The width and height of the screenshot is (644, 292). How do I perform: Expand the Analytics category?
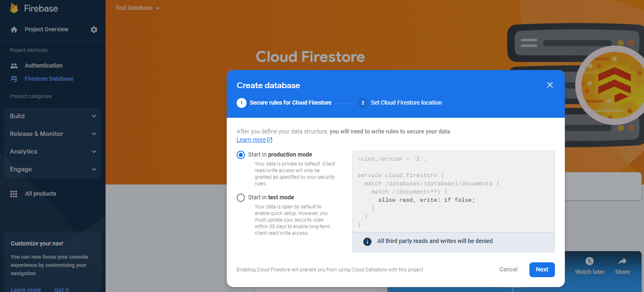(x=53, y=152)
